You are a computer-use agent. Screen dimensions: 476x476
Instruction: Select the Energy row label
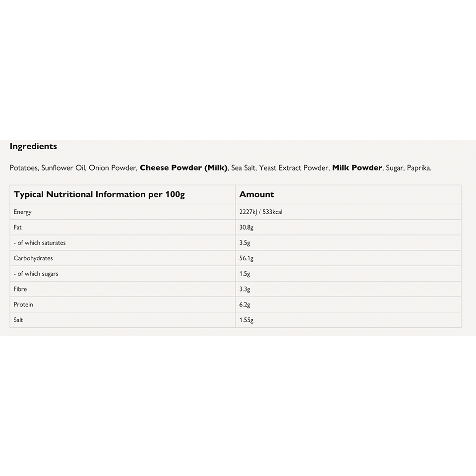point(23,212)
